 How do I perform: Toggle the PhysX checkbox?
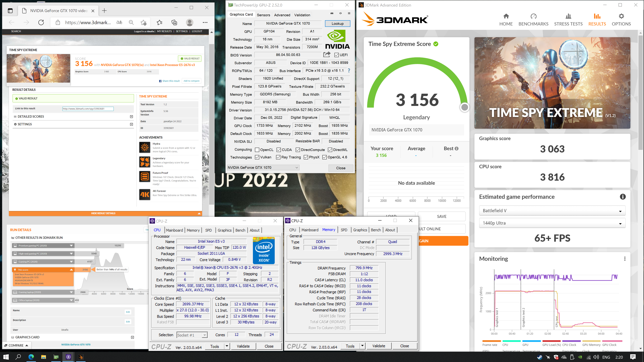tap(306, 157)
